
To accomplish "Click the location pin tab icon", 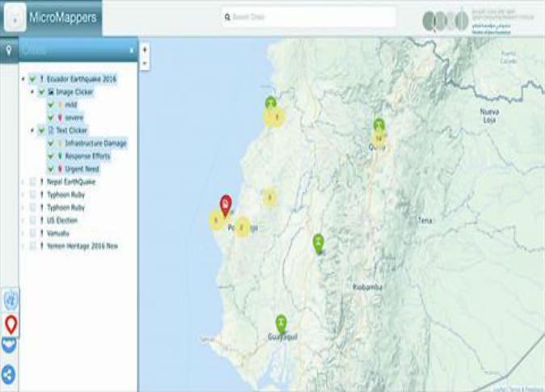I will [x=10, y=49].
